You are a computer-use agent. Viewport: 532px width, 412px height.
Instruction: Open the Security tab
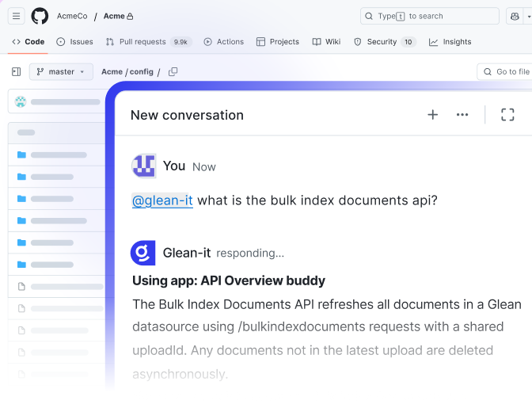(x=385, y=42)
